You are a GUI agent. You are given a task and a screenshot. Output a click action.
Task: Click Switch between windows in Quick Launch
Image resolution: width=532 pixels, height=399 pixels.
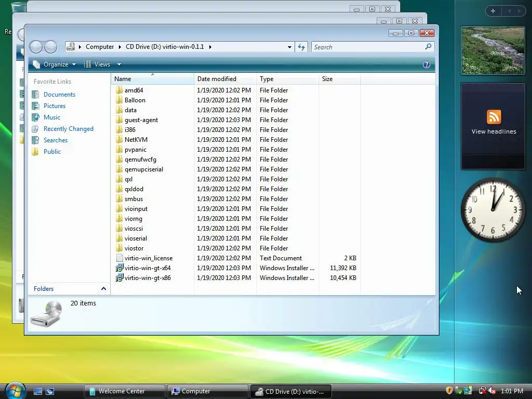point(50,391)
